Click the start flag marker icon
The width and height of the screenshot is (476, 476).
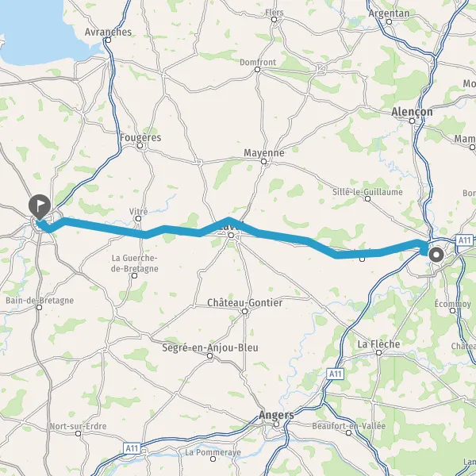[x=40, y=207]
